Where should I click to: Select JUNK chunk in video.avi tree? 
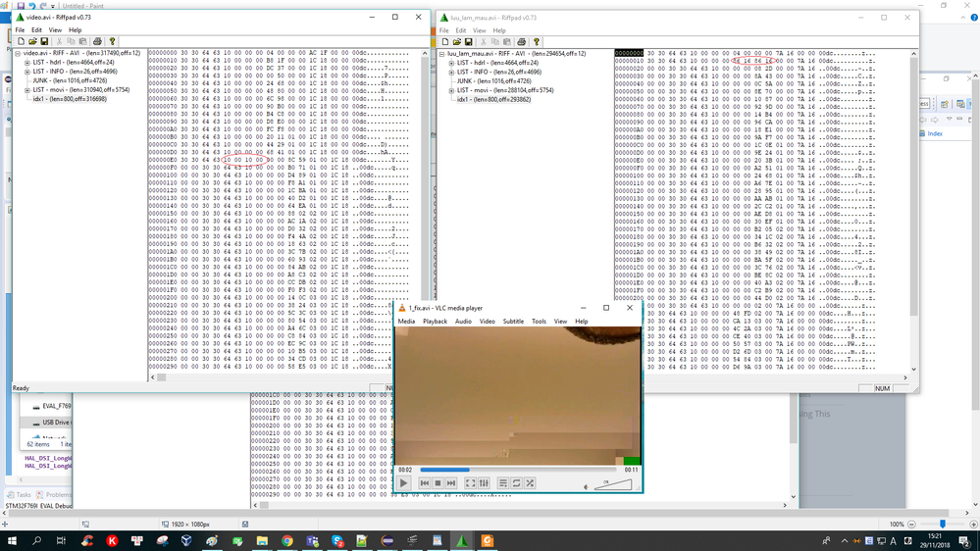70,80
